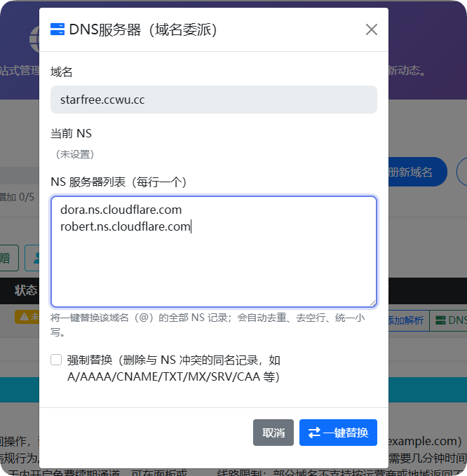The height and width of the screenshot is (476, 467).
Task: Click the 一键替换 button
Action: pyautogui.click(x=338, y=433)
